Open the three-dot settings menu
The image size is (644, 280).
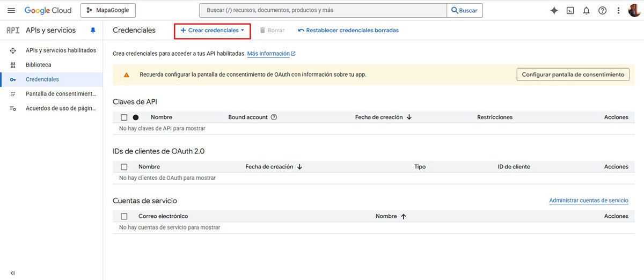[x=618, y=10]
